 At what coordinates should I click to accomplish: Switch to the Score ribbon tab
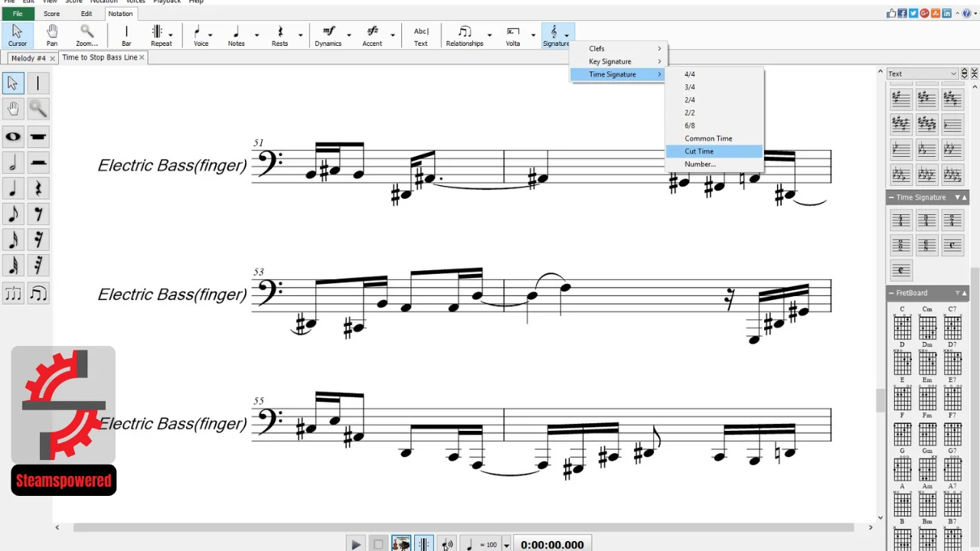point(51,14)
